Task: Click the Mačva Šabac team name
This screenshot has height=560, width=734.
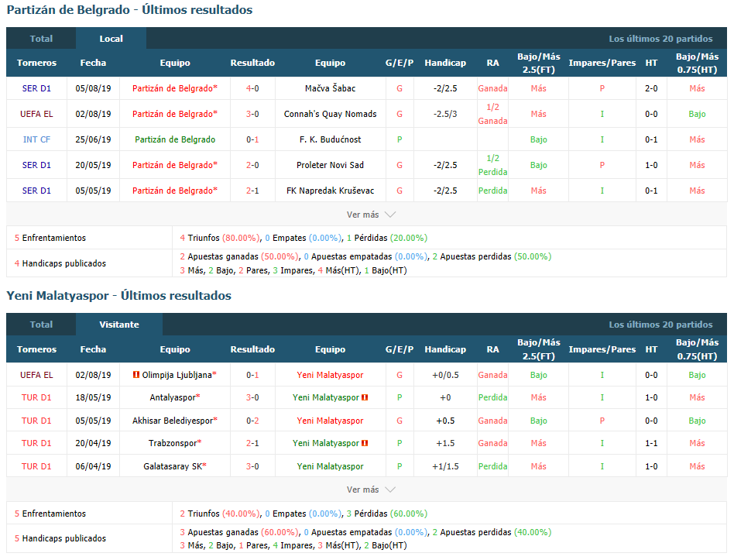Action: click(330, 88)
